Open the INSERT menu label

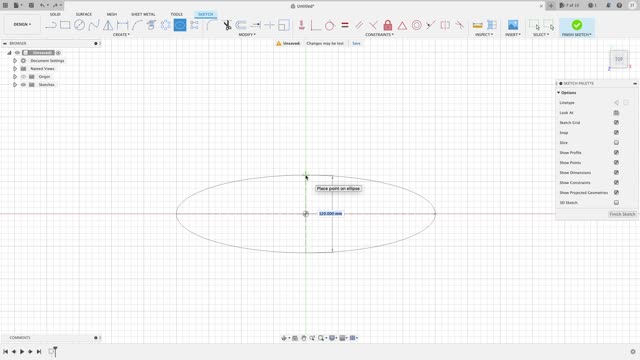click(x=513, y=35)
